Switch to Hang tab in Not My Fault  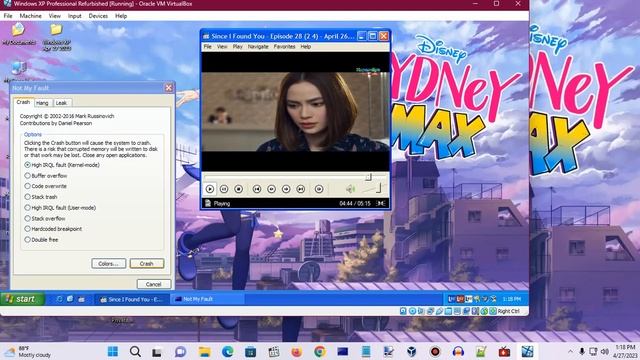pos(42,103)
